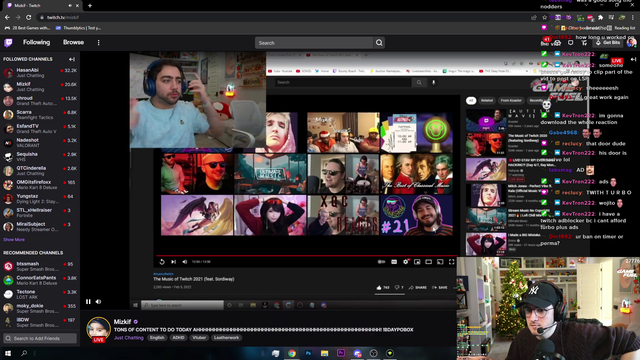640x360 pixels.
Task: Click Search to Add Friends field
Action: point(40,338)
